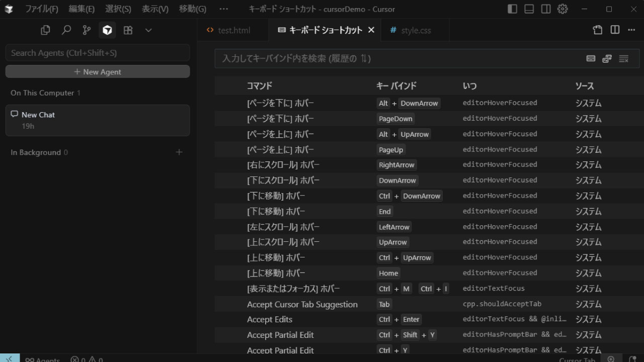The height and width of the screenshot is (362, 644).
Task: Open keyboard shortcuts JSON file icon
Action: click(598, 30)
